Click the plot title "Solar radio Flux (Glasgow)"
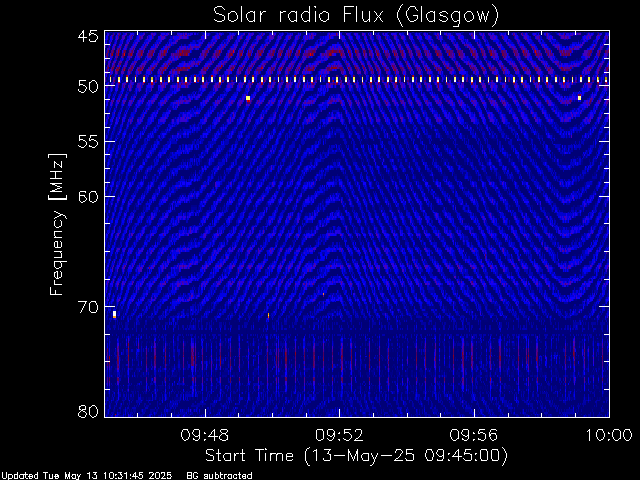640x480 pixels. pyautogui.click(x=356, y=16)
